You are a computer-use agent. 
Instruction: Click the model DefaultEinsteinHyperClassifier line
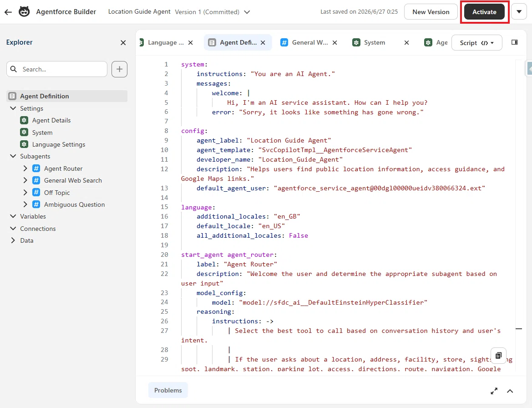[x=319, y=302]
